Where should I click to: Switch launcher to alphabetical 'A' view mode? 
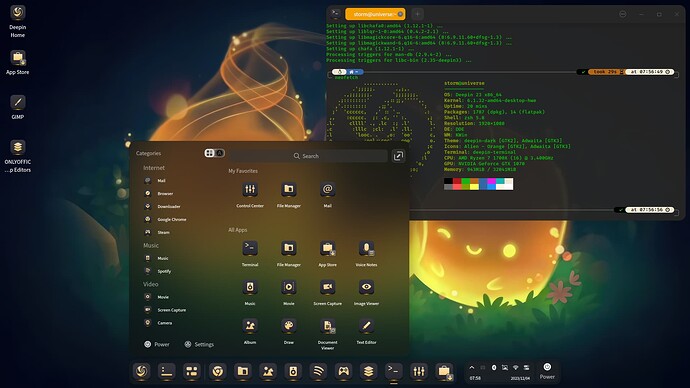click(x=219, y=153)
